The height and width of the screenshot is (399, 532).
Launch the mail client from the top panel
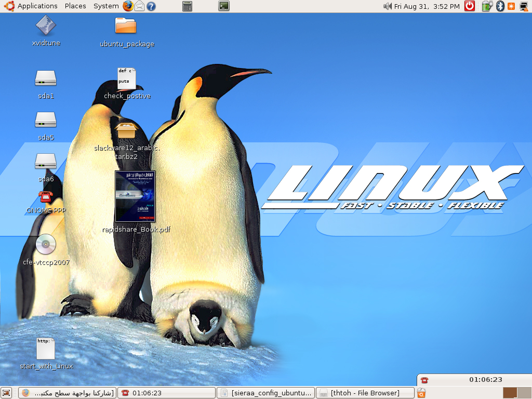point(139,6)
